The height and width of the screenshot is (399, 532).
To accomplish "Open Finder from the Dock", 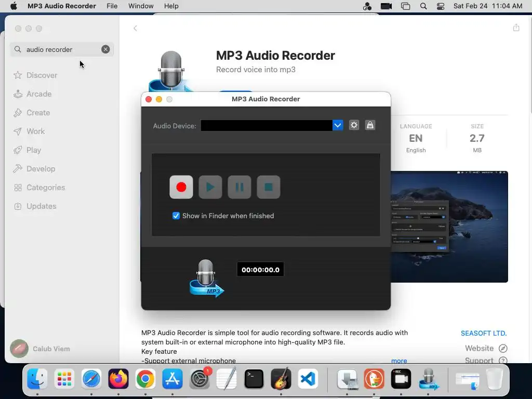I will click(x=37, y=379).
